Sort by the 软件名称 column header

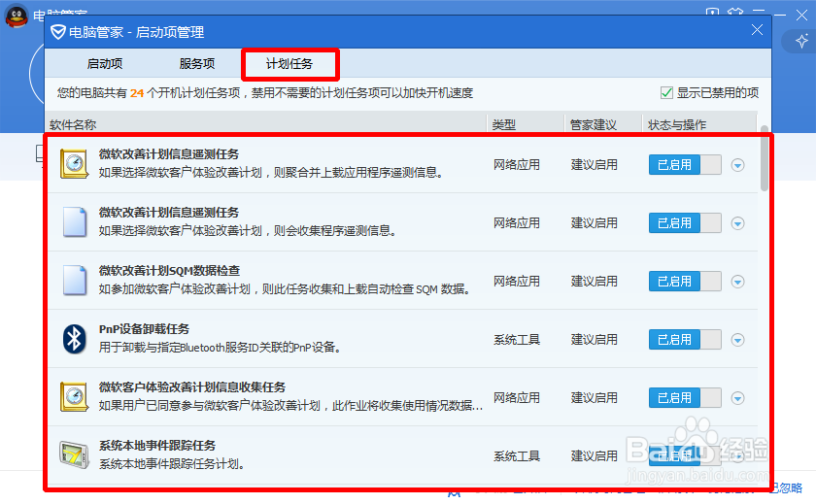73,125
